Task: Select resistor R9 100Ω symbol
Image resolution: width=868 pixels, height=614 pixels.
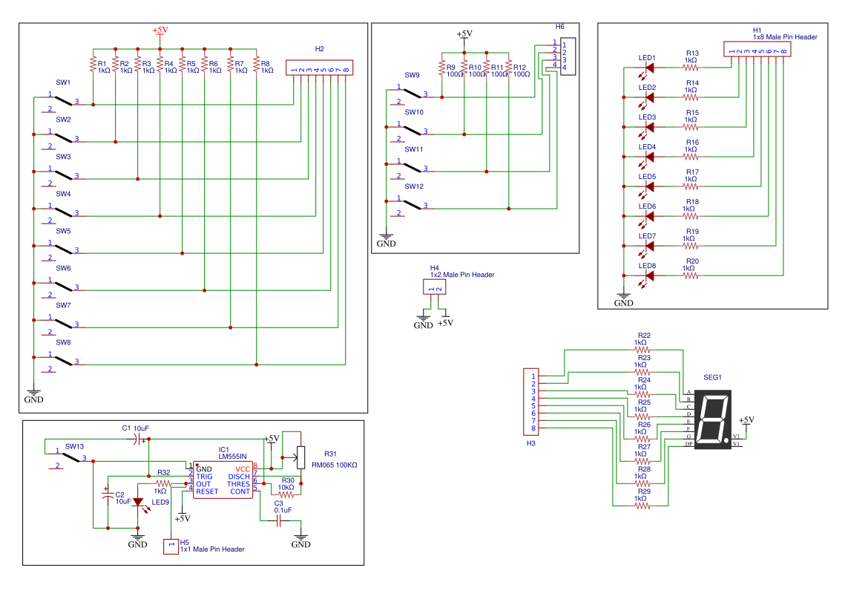Action: 441,69
